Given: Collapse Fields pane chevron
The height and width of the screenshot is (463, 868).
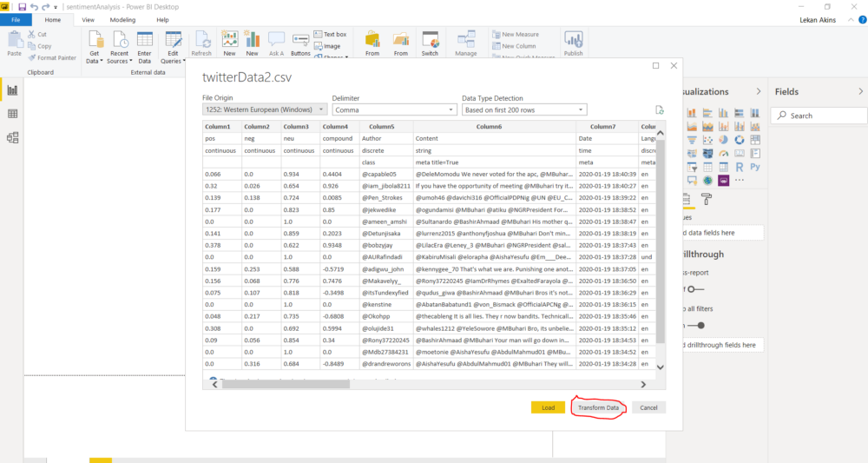Looking at the screenshot, I should 861,91.
